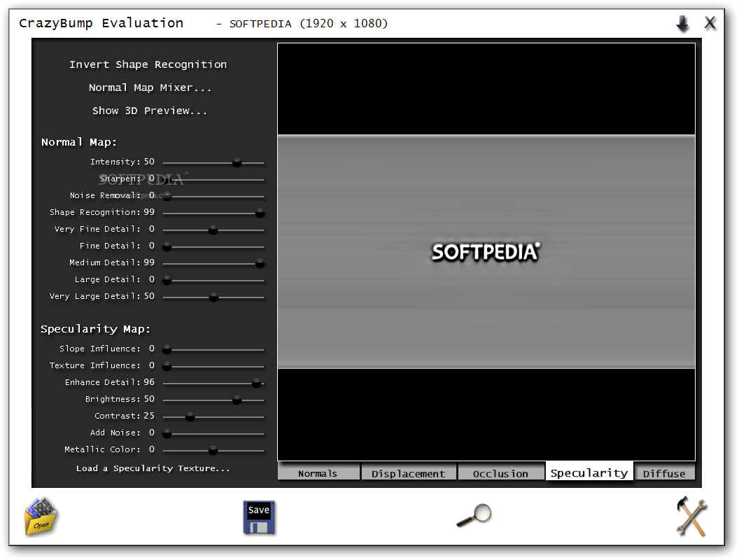Click the 'Normal Map:' section heading
Image resolution: width=739 pixels, height=560 pixels.
click(78, 142)
